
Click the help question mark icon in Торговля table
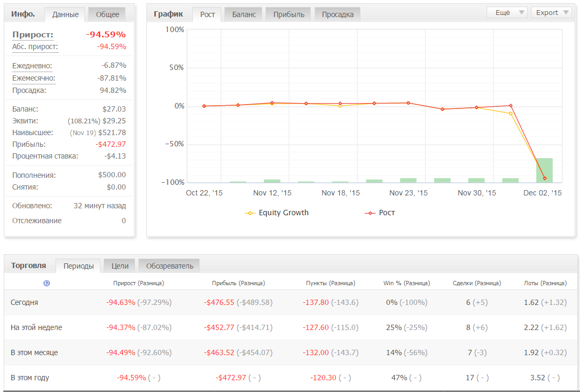(46, 283)
